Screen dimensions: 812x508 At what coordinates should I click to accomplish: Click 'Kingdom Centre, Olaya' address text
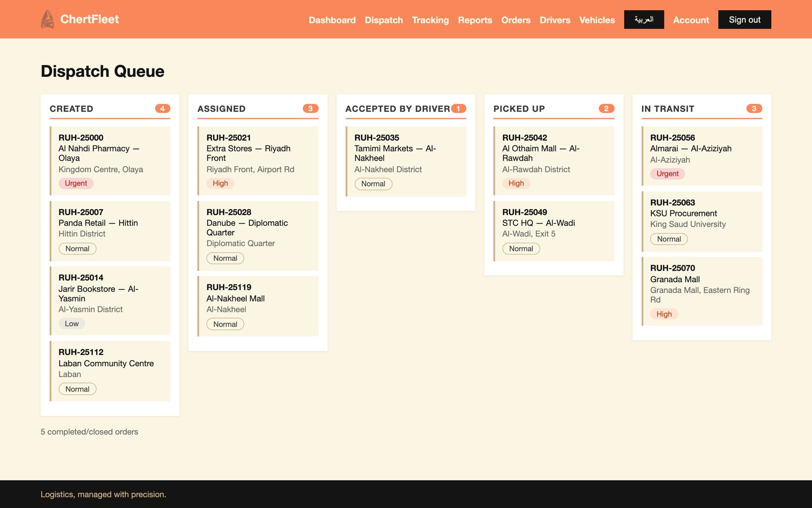tap(101, 169)
